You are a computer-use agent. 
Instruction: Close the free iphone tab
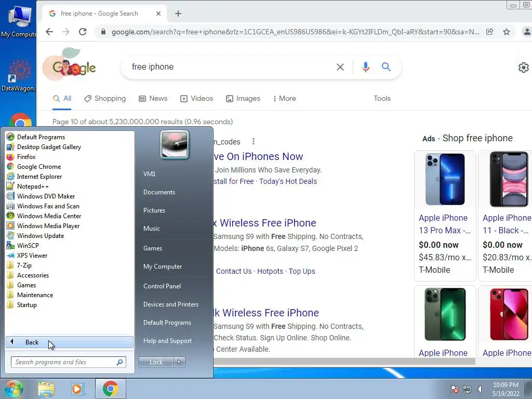[x=158, y=14]
